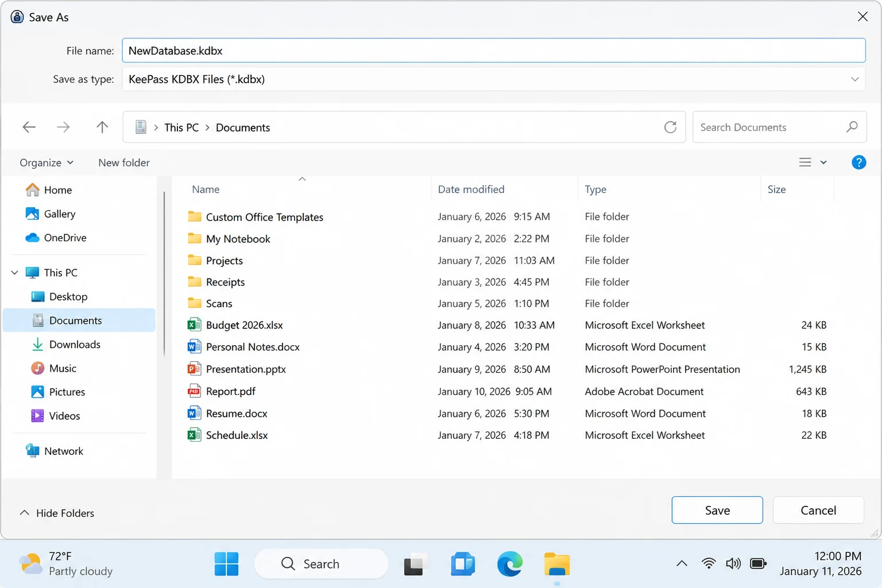Open File Explorer from the taskbar
882x588 pixels.
tap(557, 564)
